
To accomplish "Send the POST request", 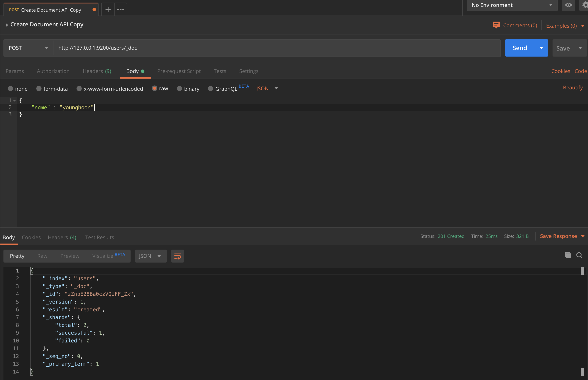I will 520,48.
